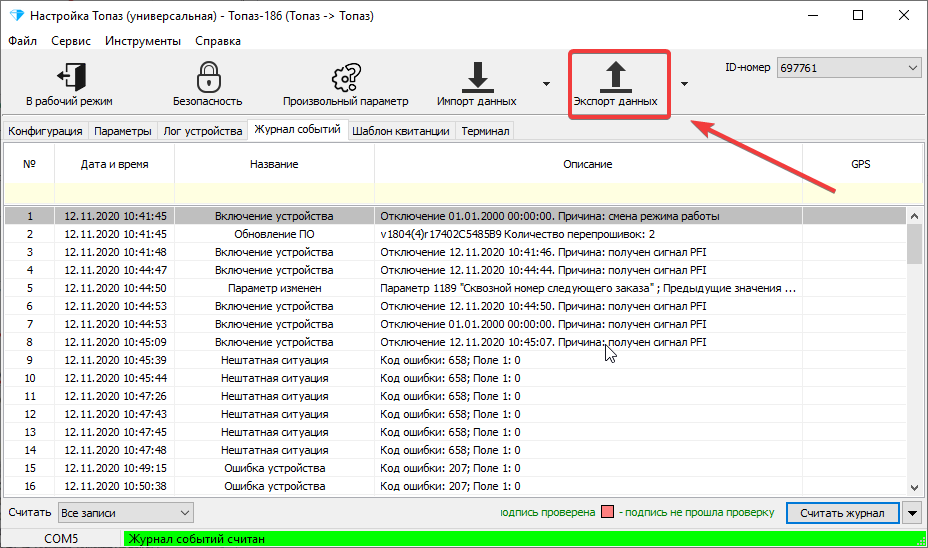Click the В рабочий режим toolbar icon
Image resolution: width=928 pixels, height=548 pixels.
click(71, 78)
